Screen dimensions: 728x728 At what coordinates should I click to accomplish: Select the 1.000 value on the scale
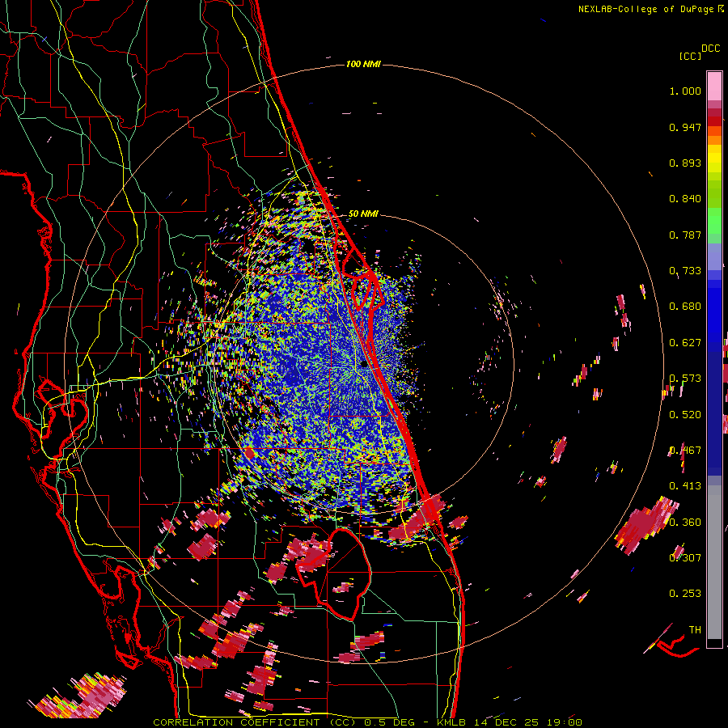pos(685,91)
